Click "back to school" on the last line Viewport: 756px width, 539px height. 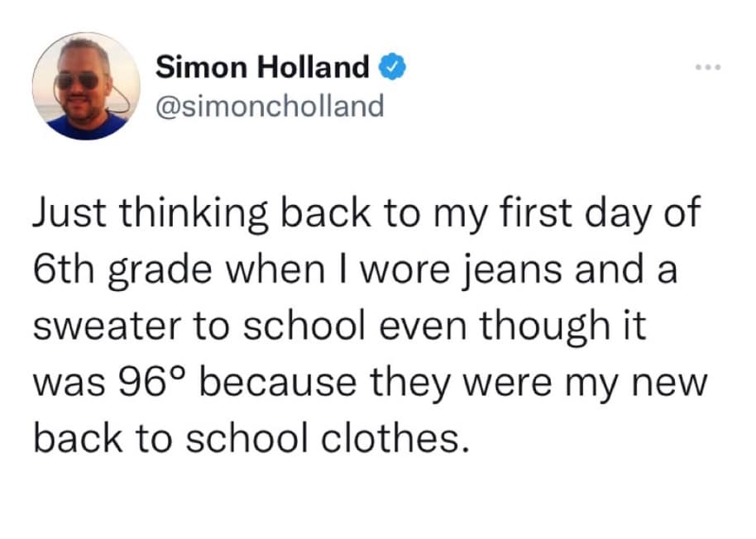170,439
